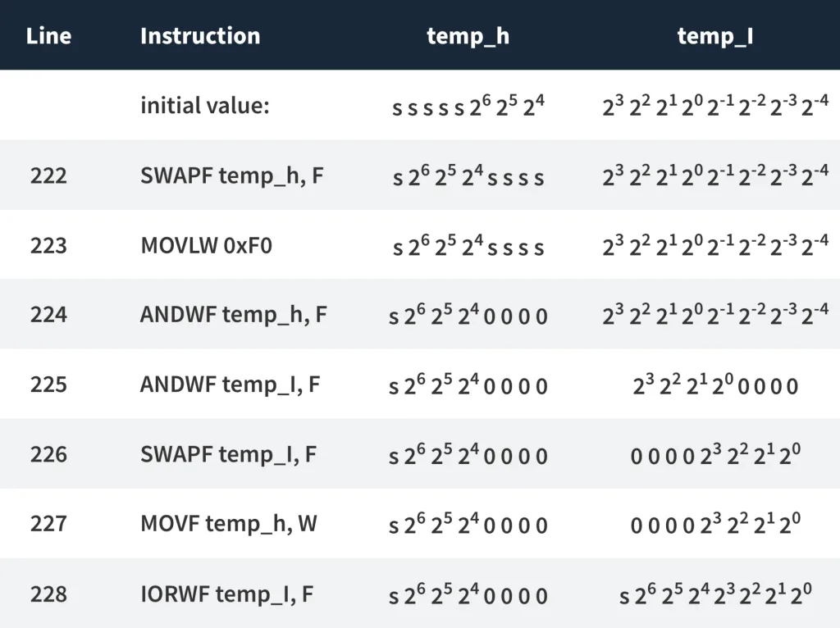Screen dimensions: 840x628
Task: Click the SWAPF temp_l, F instruction
Action: click(x=228, y=454)
